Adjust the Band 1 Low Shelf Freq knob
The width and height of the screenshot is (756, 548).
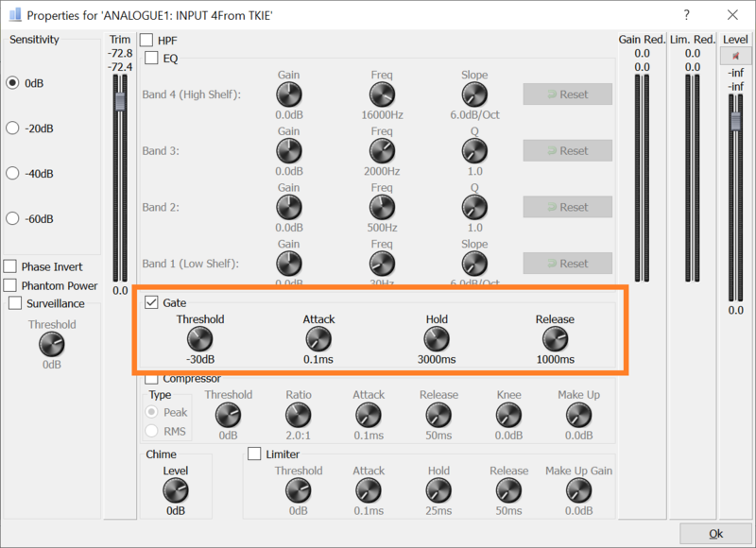click(382, 264)
